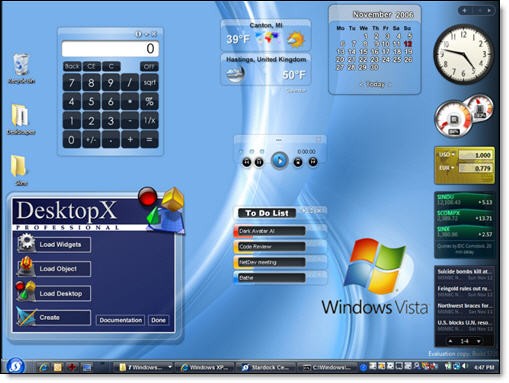The height and width of the screenshot is (383, 509).
Task: Click rewind on the media player widget
Action: (247, 162)
